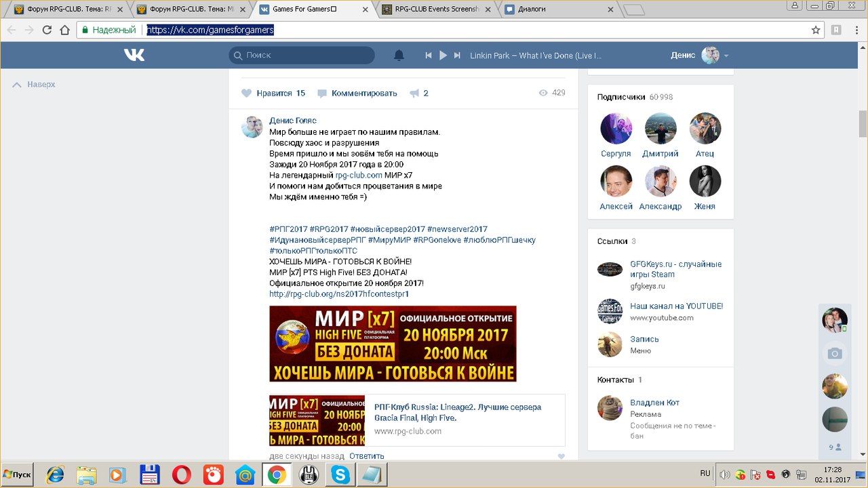Open Windows Explorer folder in taskbar

tap(86, 474)
